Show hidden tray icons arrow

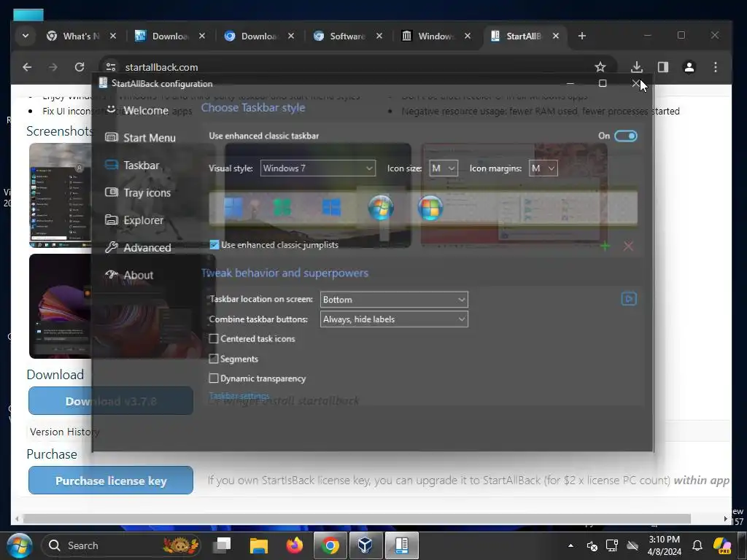pyautogui.click(x=570, y=545)
